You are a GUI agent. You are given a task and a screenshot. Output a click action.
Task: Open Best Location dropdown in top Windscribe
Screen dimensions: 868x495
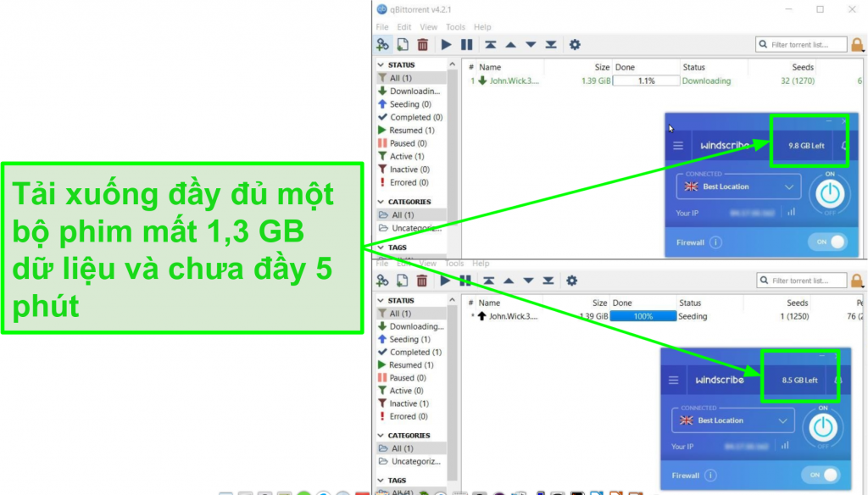[738, 186]
